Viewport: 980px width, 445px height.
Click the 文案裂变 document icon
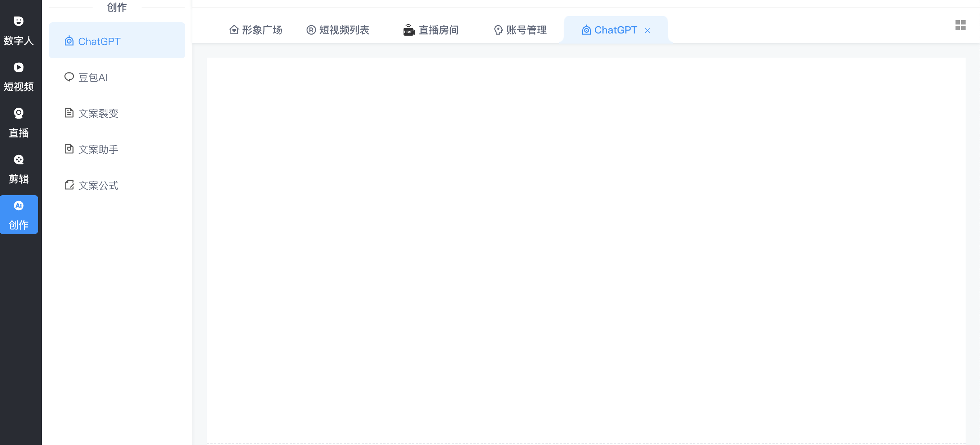pos(69,112)
